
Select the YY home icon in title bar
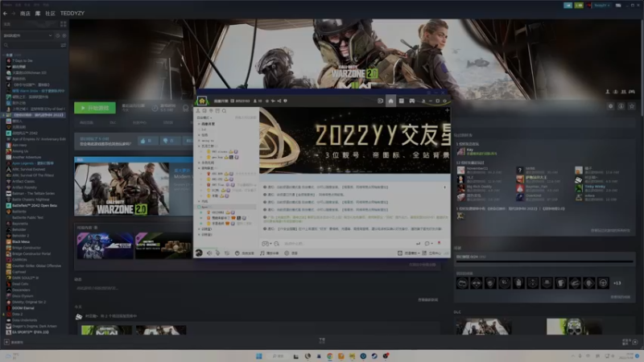390,101
